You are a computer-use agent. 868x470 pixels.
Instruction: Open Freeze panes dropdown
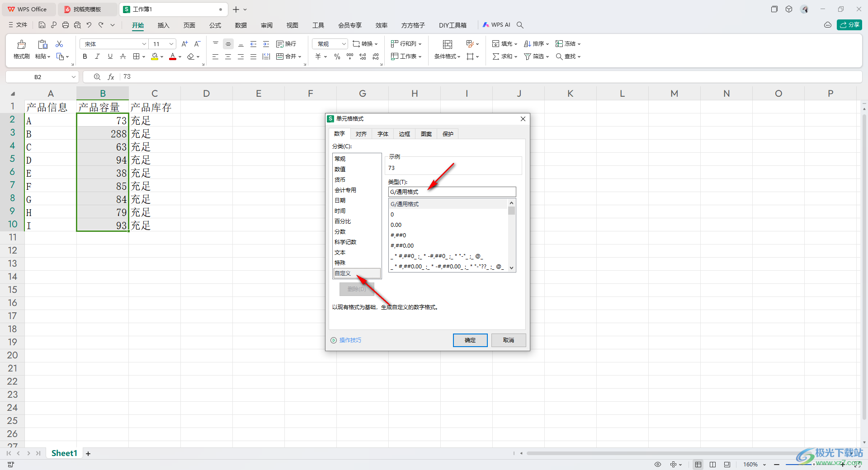point(568,44)
